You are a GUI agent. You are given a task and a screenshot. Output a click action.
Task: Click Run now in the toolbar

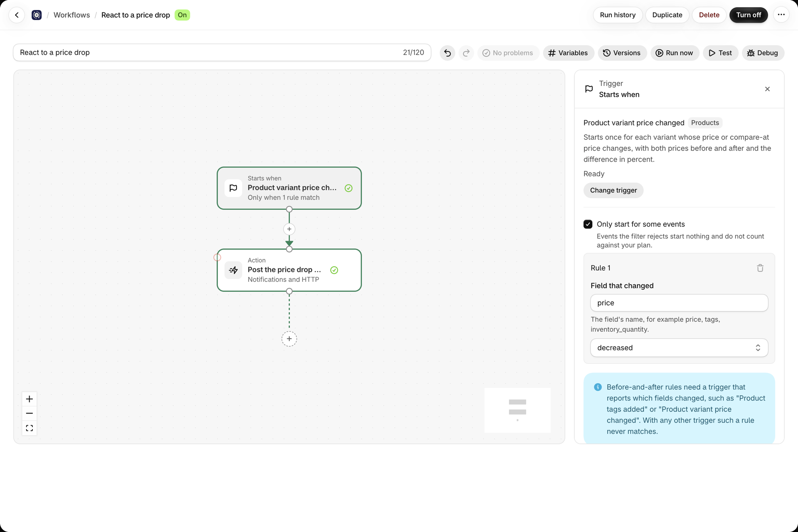click(x=674, y=53)
